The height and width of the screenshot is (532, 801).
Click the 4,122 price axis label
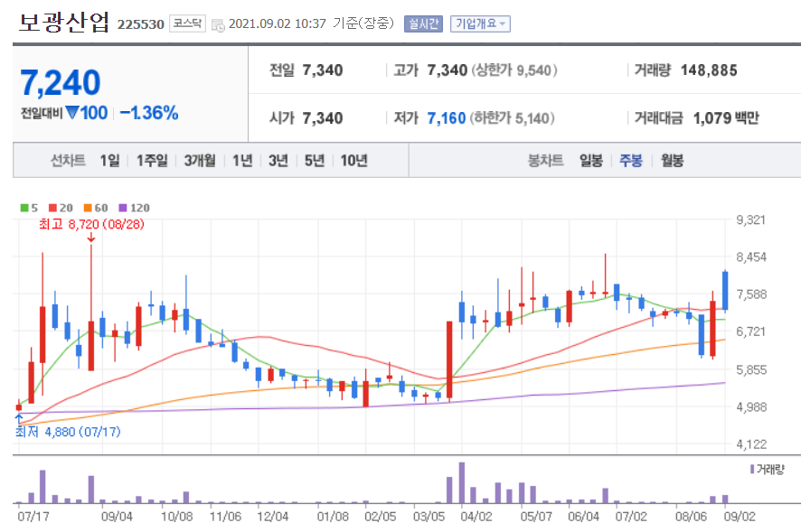[751, 444]
